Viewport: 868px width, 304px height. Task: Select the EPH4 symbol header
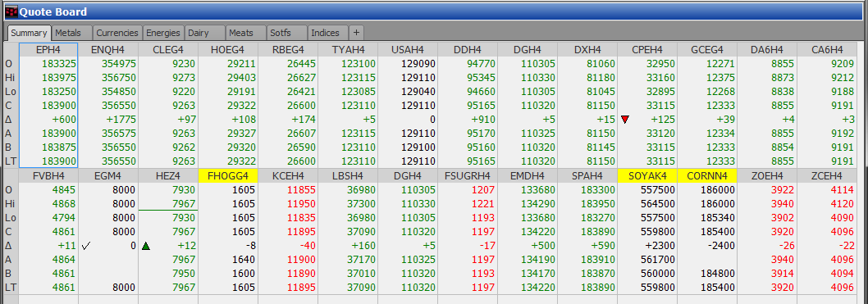[48, 50]
